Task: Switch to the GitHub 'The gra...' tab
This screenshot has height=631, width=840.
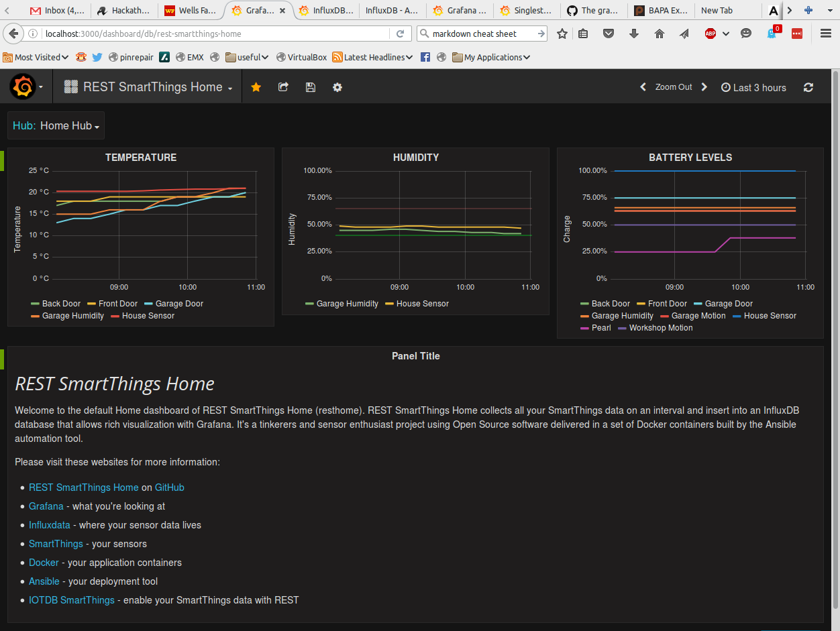Action: (593, 10)
